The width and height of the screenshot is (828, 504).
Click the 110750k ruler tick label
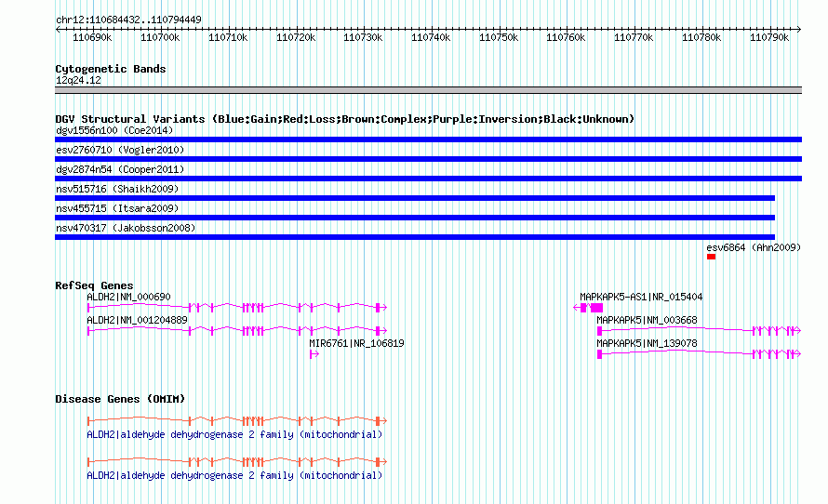tap(499, 38)
